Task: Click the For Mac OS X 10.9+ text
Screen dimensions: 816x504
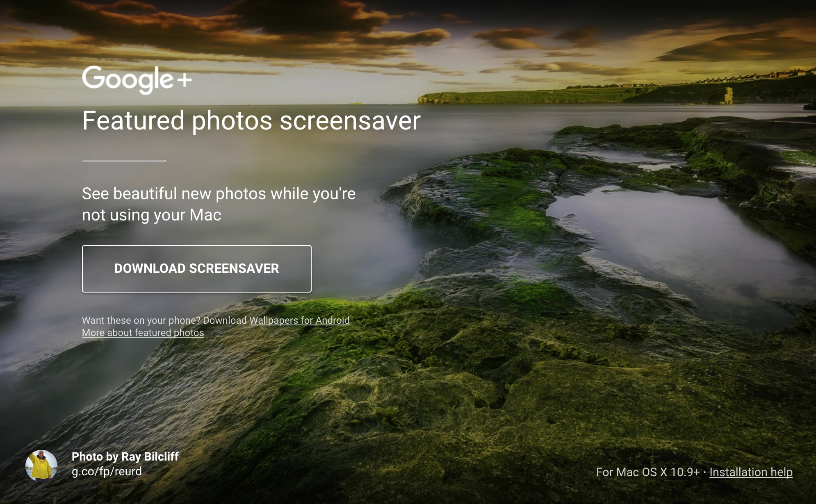Action: tap(647, 472)
